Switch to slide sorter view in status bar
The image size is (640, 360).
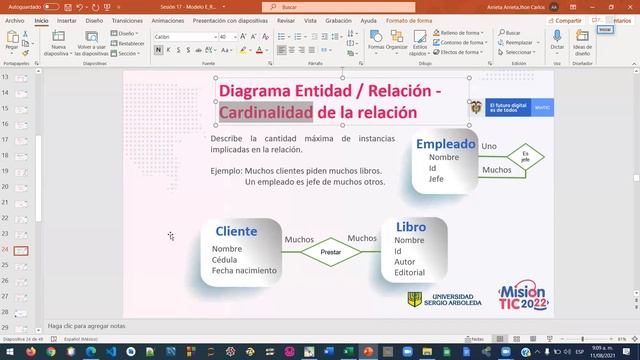(517, 339)
